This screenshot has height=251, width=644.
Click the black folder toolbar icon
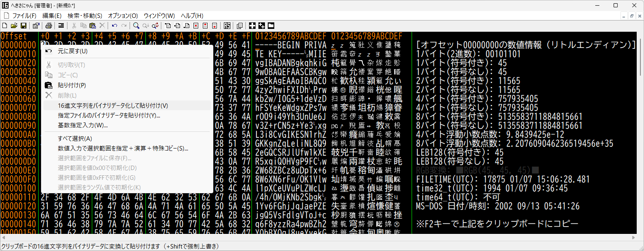271,26
